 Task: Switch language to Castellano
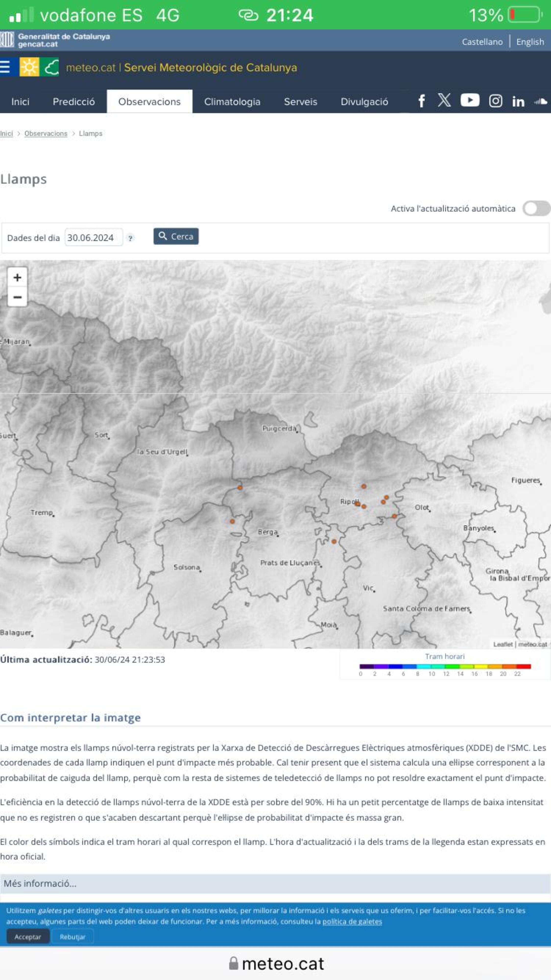482,42
